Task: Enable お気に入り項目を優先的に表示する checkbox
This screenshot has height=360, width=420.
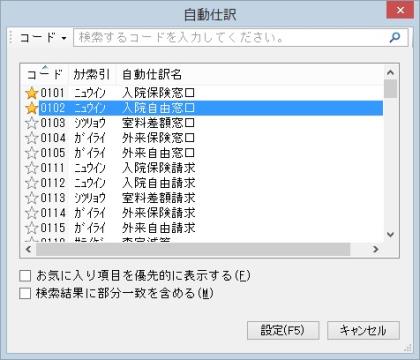Action: (25, 276)
